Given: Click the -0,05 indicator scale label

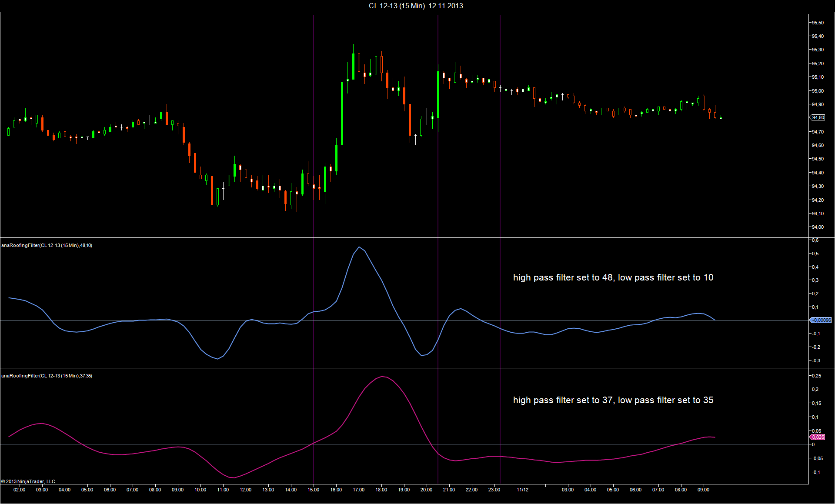Looking at the screenshot, I should tap(817, 458).
